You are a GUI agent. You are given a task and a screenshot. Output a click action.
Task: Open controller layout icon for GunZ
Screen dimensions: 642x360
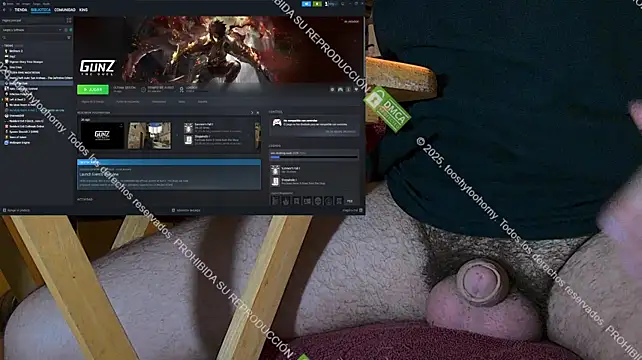click(x=340, y=89)
